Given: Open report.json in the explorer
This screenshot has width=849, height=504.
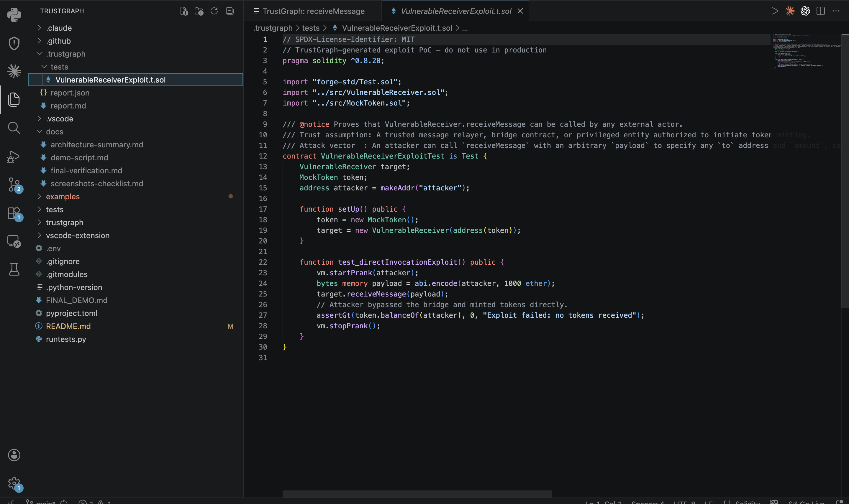Looking at the screenshot, I should [136, 93].
